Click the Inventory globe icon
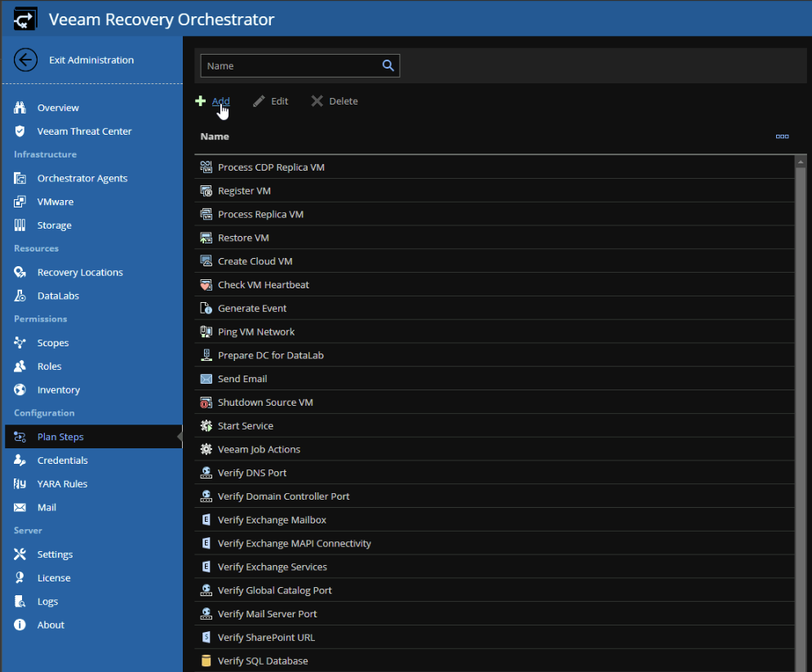The image size is (812, 672). click(20, 389)
